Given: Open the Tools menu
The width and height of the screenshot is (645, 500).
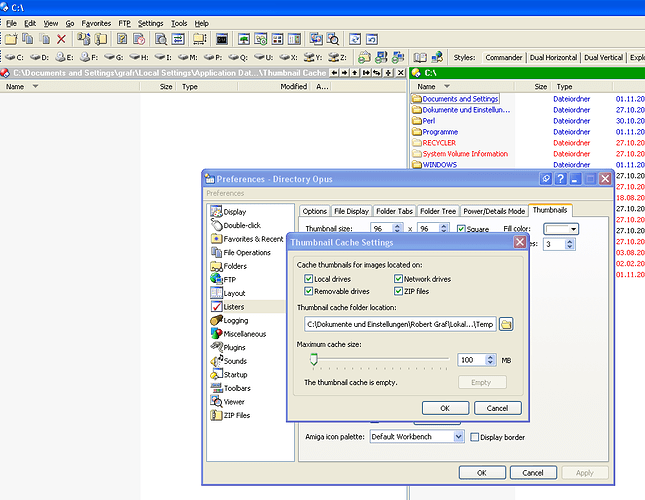Looking at the screenshot, I should coord(179,23).
